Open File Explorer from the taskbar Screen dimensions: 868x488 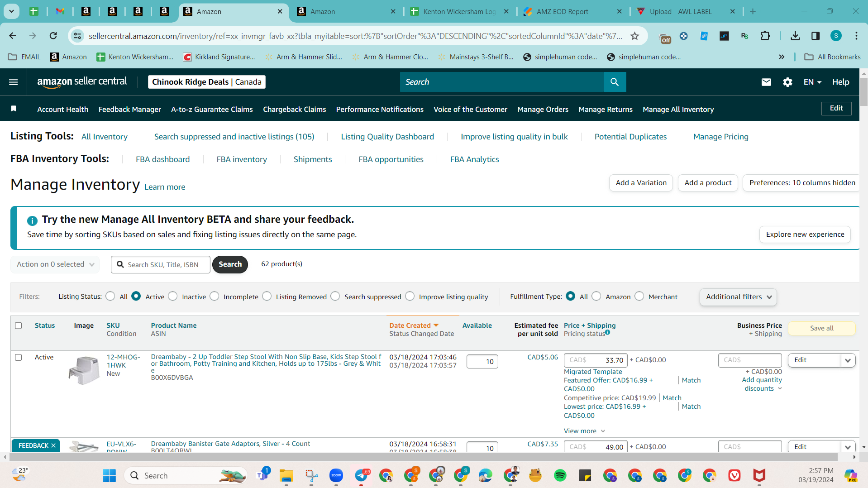(286, 475)
